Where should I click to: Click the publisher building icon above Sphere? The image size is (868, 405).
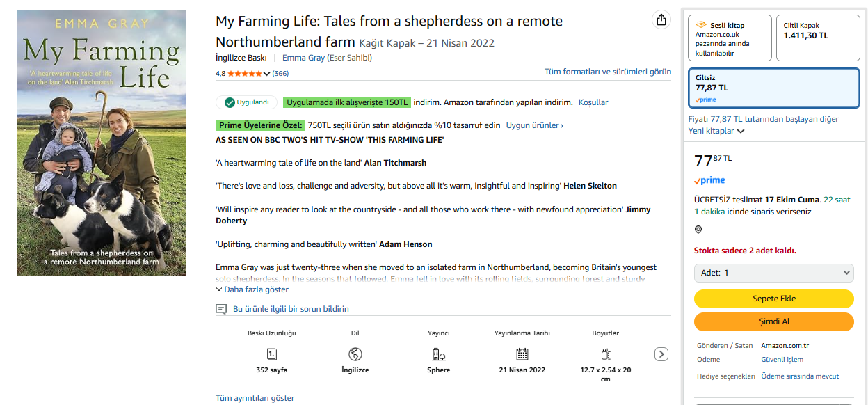pyautogui.click(x=438, y=354)
